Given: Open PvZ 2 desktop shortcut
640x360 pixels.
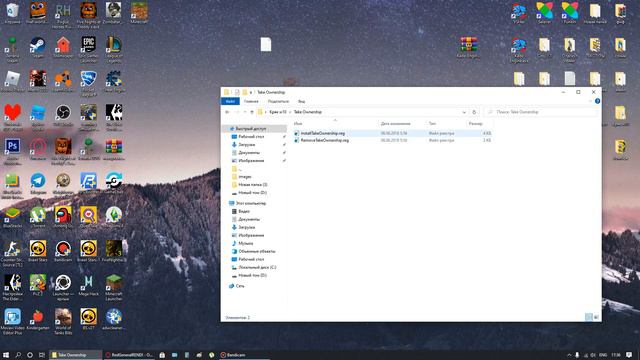Looking at the screenshot, I should click(38, 285).
